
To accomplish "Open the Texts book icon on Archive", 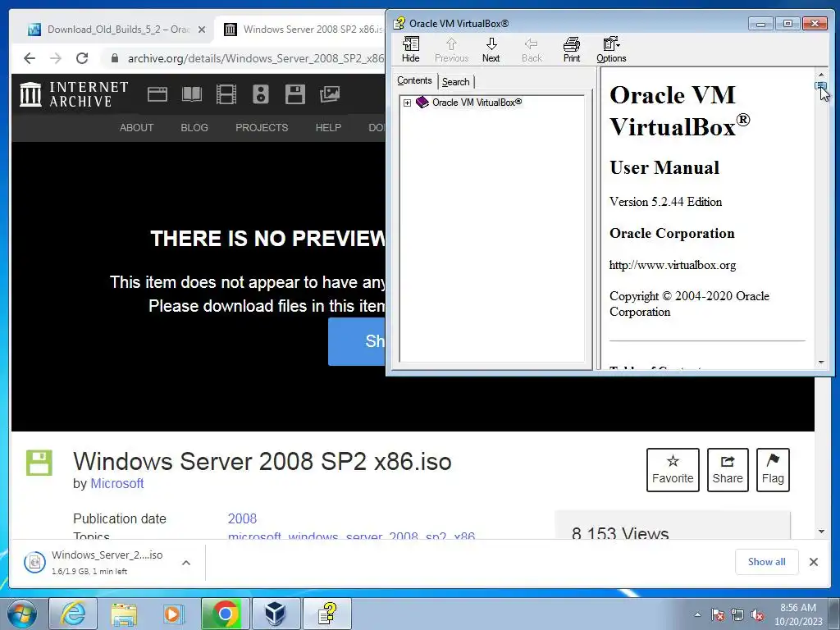I will [192, 94].
